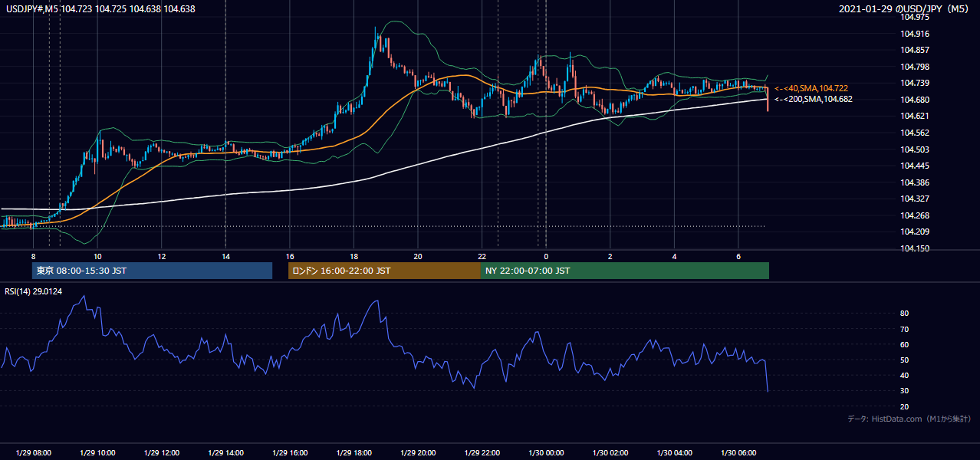This screenshot has width=980, height=460.
Task: Click the 1/30 04:00 bottom time label
Action: click(674, 453)
